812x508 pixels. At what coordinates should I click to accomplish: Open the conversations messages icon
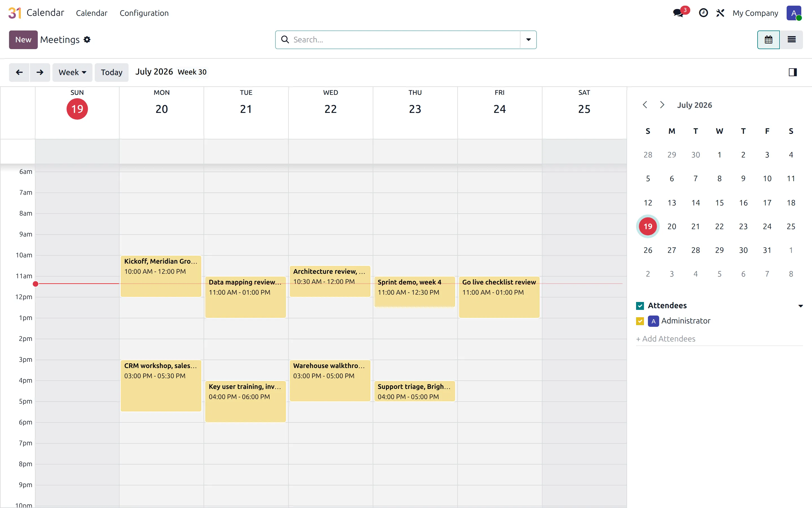click(678, 13)
